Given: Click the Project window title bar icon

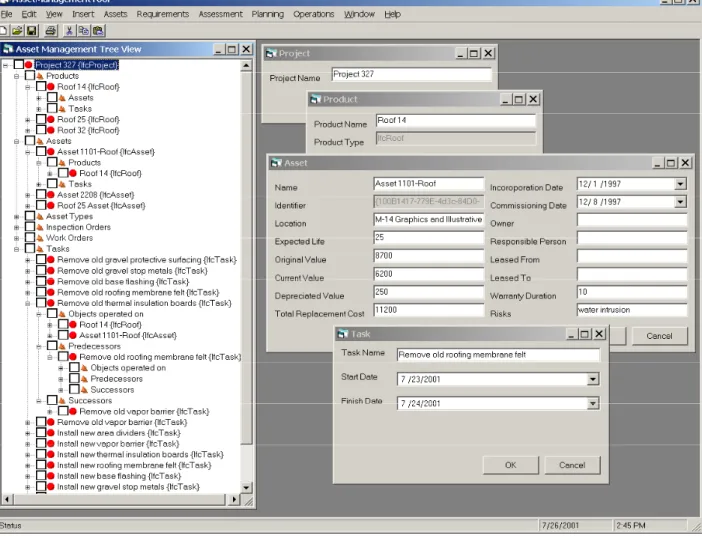Looking at the screenshot, I should [271, 53].
